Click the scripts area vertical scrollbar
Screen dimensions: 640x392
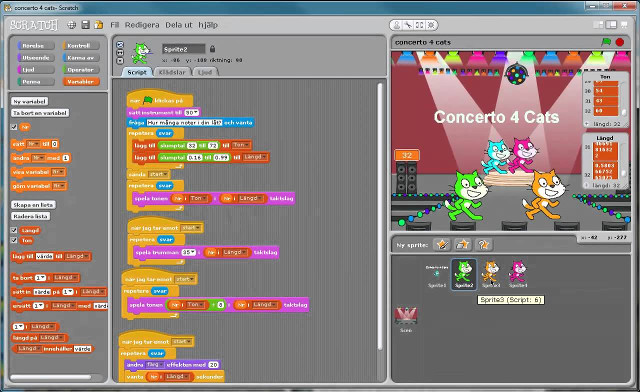[380, 216]
